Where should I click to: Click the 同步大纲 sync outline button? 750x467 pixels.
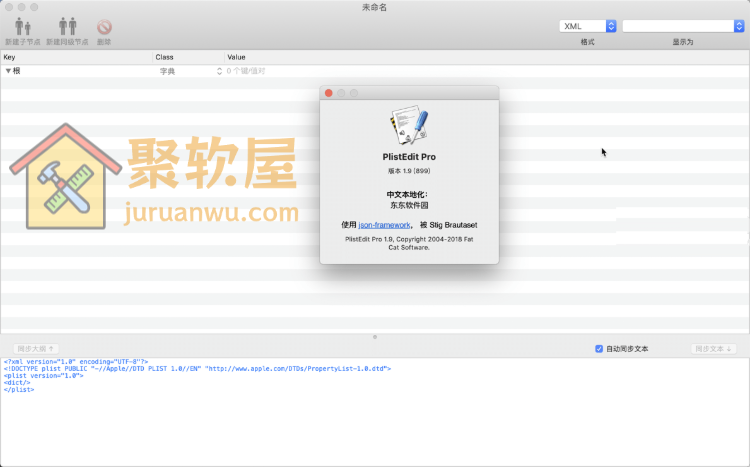(36, 349)
